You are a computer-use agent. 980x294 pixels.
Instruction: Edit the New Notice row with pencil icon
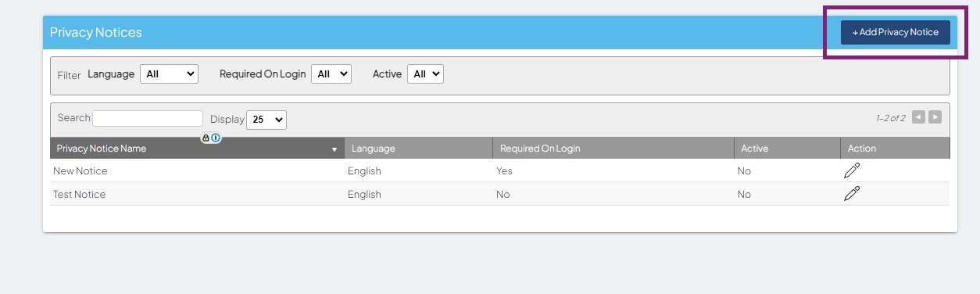point(852,170)
